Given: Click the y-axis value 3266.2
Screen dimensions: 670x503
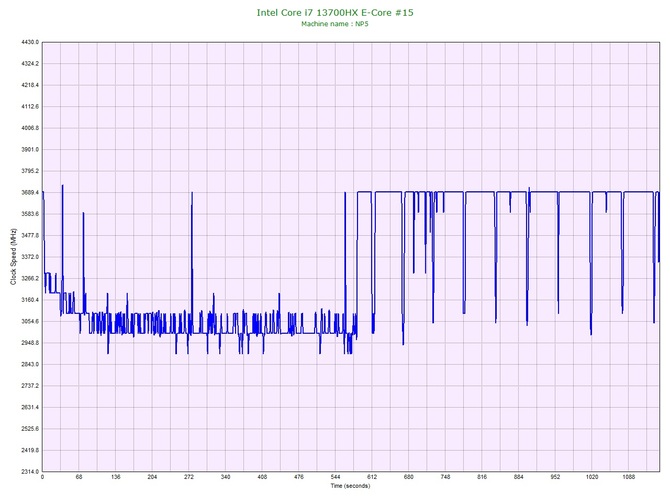Looking at the screenshot, I should [x=30, y=279].
